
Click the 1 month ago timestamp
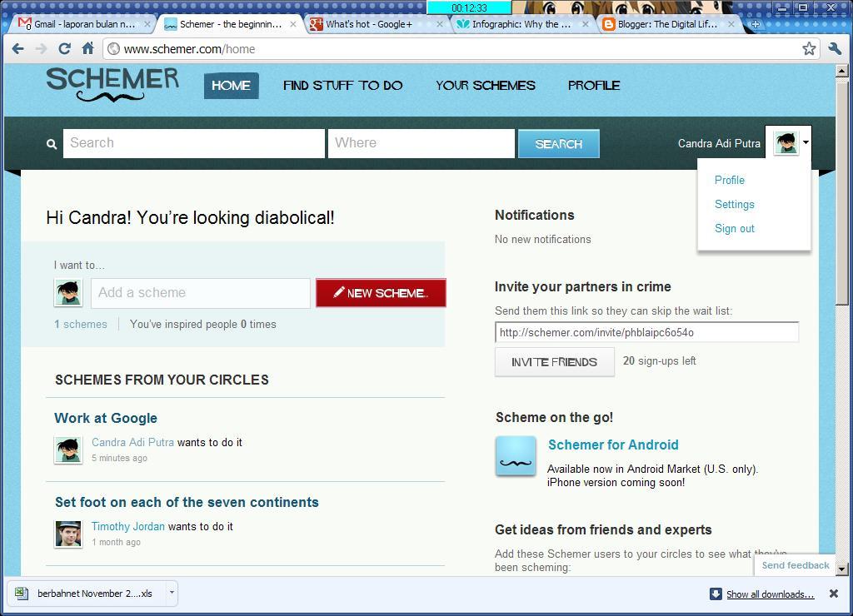(x=116, y=542)
